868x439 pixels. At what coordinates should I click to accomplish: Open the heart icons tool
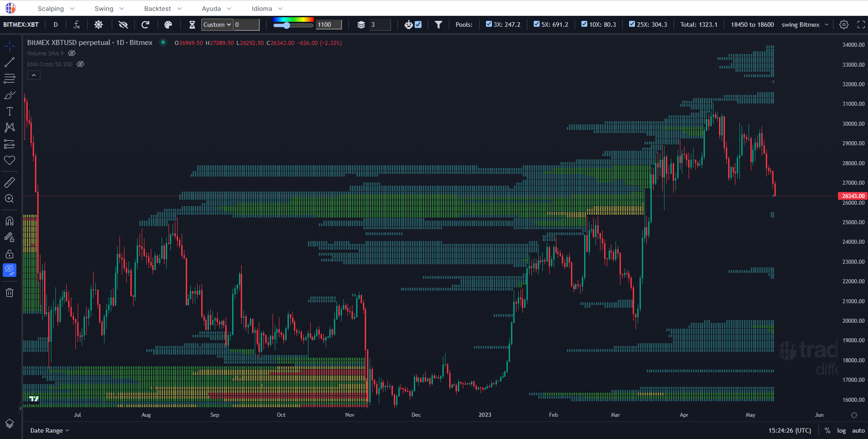10,160
